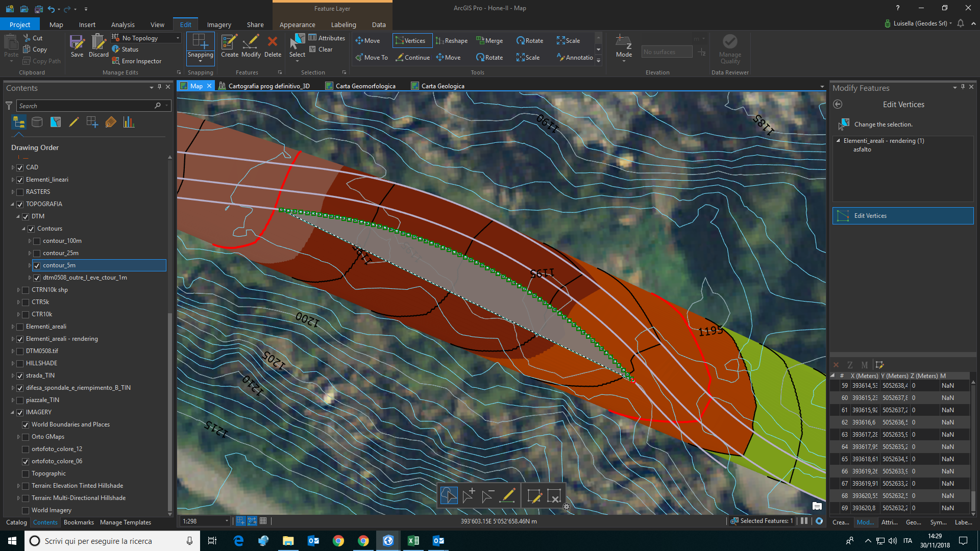Click the Save edits icon
This screenshot has height=551, width=980.
coord(77,43)
